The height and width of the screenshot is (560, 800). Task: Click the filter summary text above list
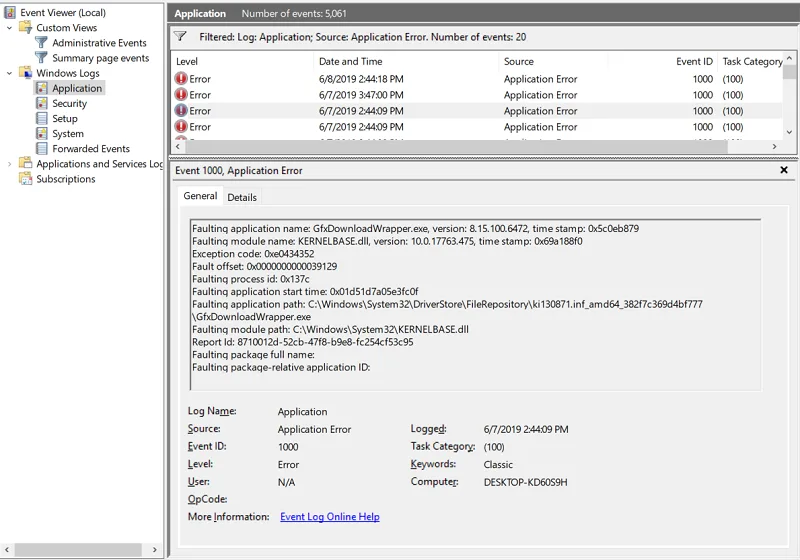point(362,37)
